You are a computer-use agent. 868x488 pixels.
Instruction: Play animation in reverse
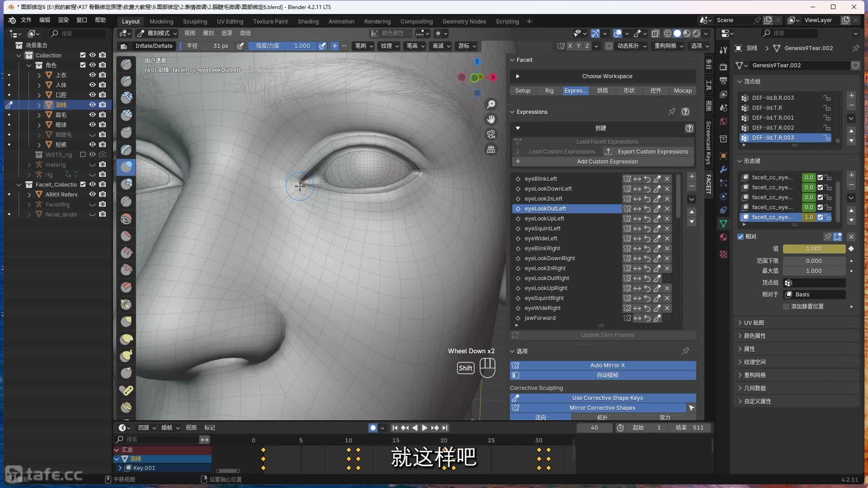tap(415, 428)
